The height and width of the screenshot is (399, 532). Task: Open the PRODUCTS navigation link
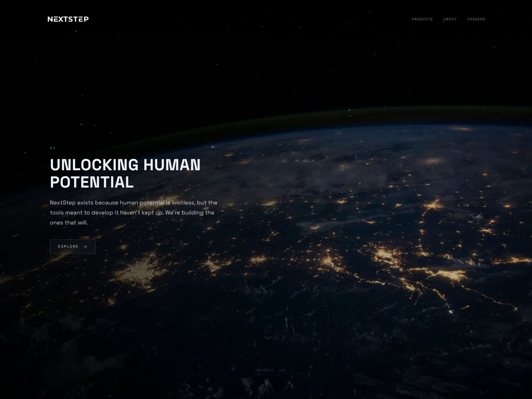tap(422, 19)
